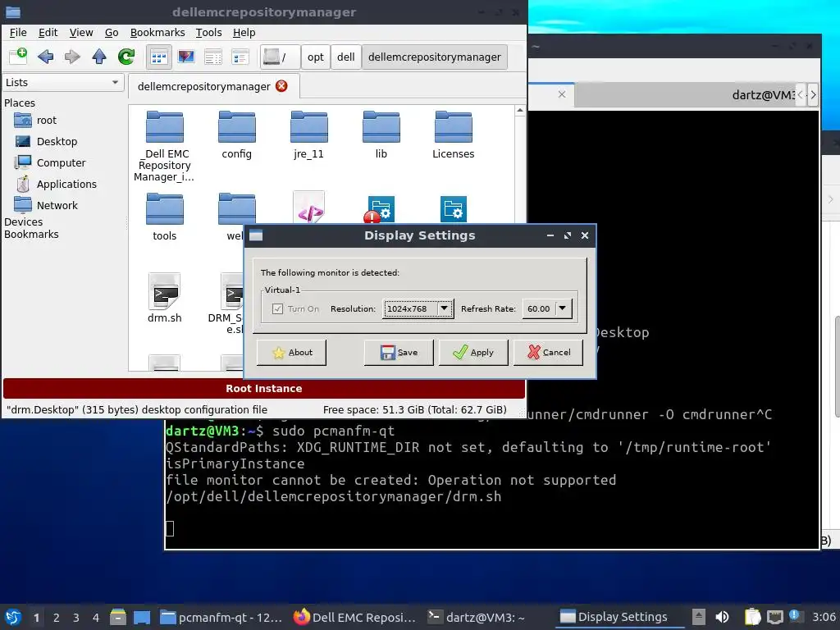Viewport: 840px width, 630px height.
Task: Open the Bookmarks menu
Action: click(x=157, y=33)
